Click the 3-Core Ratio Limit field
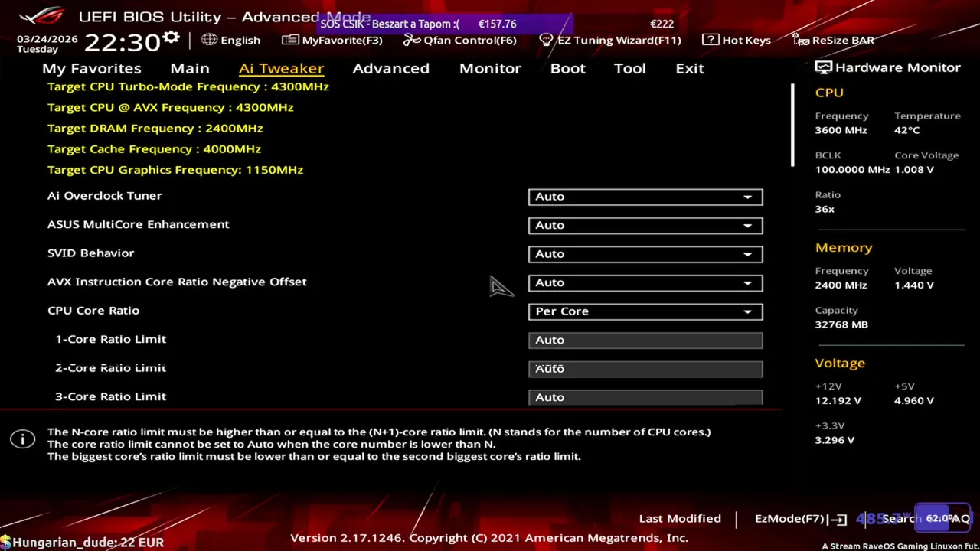 [x=645, y=397]
